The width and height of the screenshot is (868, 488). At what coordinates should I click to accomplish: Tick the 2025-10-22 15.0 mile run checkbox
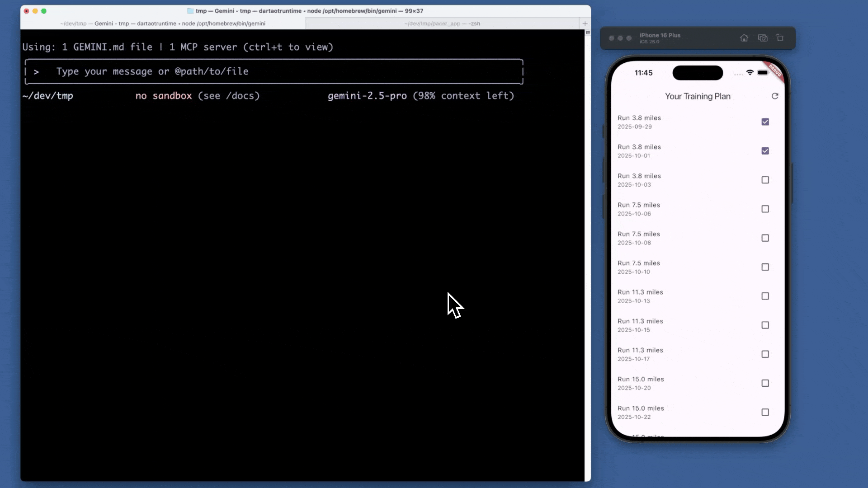(765, 413)
